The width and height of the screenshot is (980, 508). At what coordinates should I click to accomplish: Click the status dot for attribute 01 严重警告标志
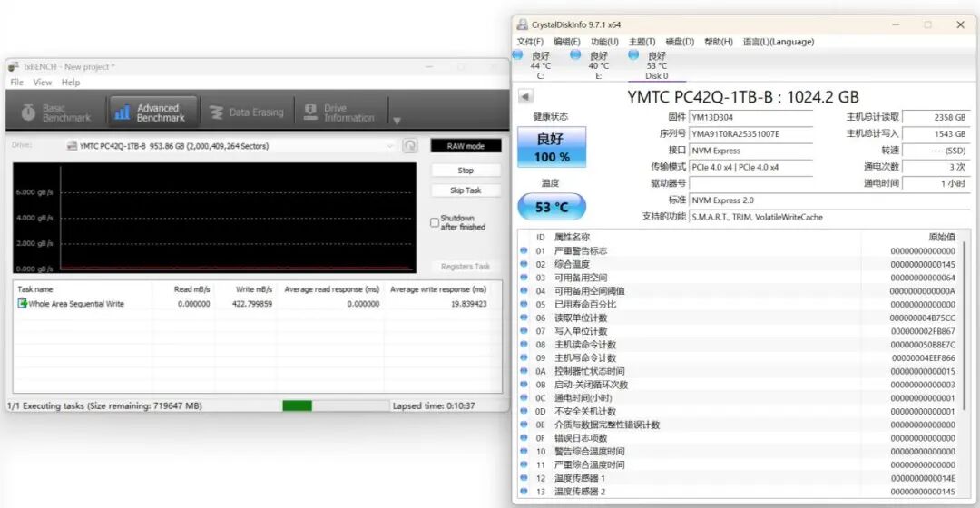(524, 250)
